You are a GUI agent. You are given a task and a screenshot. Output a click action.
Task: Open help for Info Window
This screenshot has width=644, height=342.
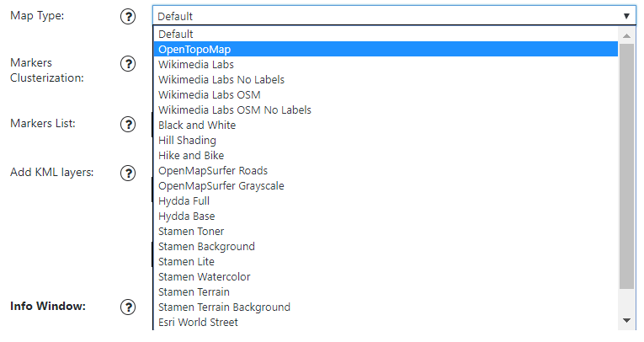click(128, 307)
